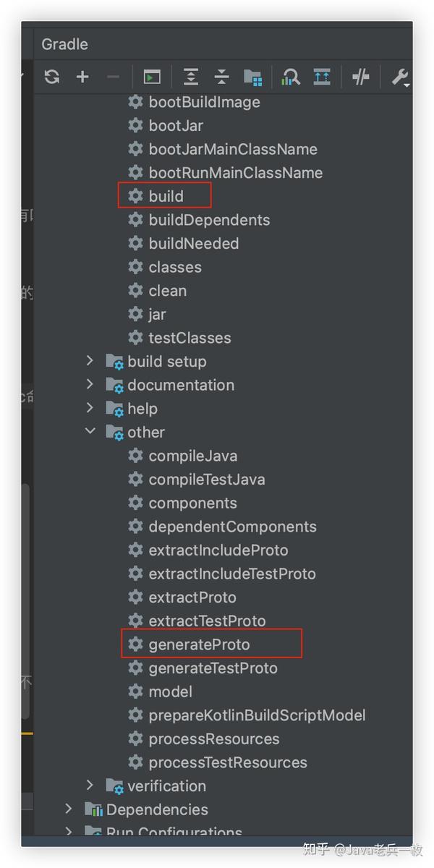This screenshot has width=434, height=868.
Task: Expand the Dependencies node
Action: (x=69, y=809)
